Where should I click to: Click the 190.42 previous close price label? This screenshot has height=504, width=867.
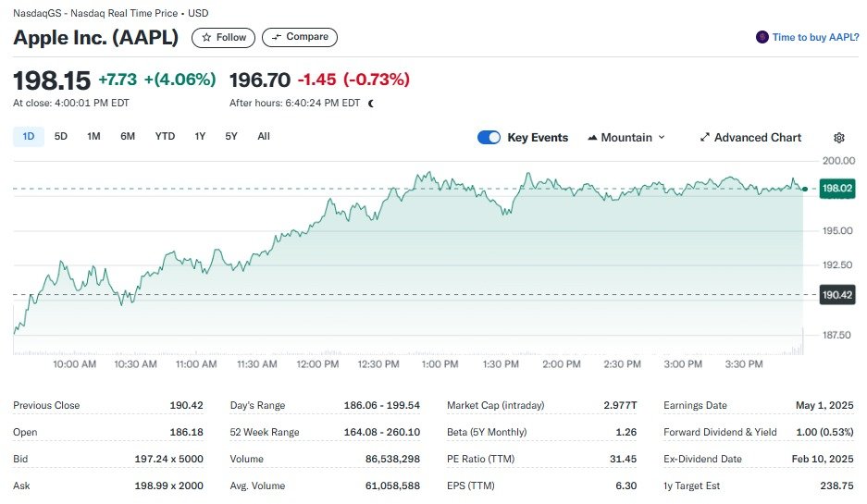click(x=836, y=295)
